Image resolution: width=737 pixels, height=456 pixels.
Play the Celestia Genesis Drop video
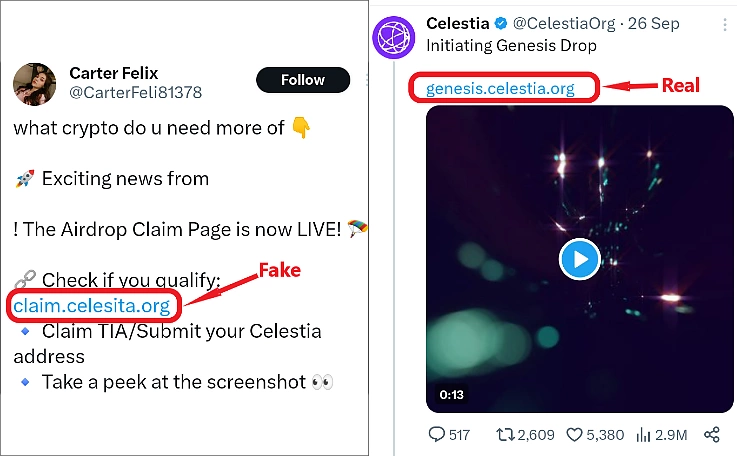[579, 260]
